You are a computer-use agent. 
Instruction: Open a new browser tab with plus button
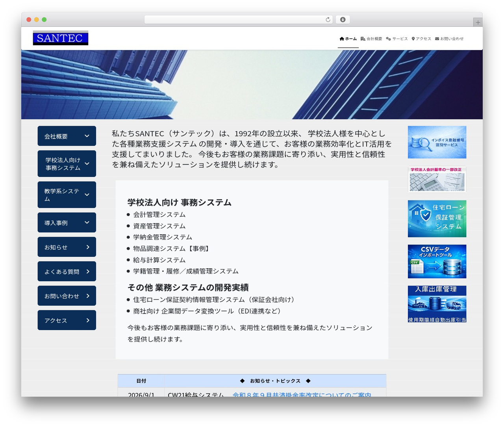pyautogui.click(x=478, y=22)
